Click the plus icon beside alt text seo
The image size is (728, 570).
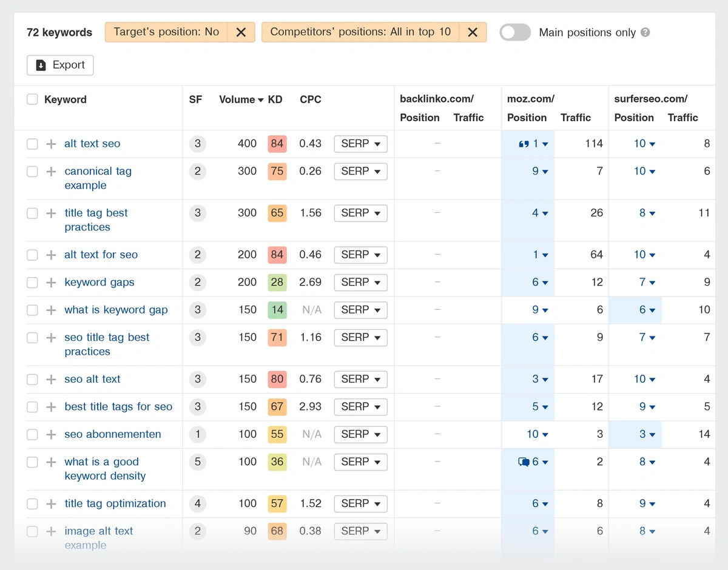51,144
